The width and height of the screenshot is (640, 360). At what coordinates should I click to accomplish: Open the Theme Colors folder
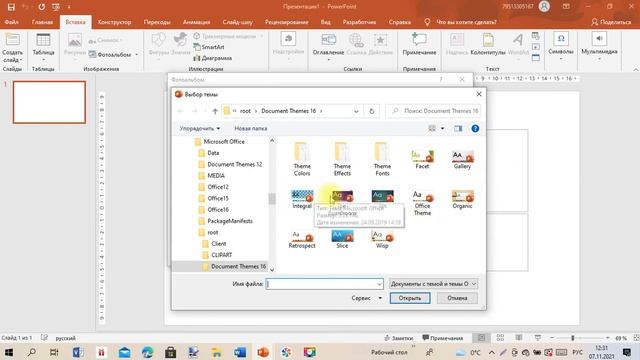[302, 159]
